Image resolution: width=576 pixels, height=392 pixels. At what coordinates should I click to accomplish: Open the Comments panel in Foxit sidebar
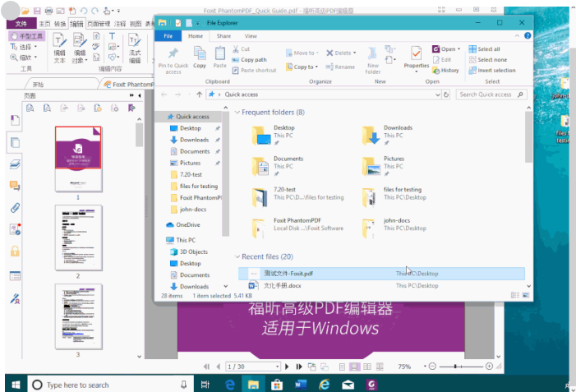[15, 186]
